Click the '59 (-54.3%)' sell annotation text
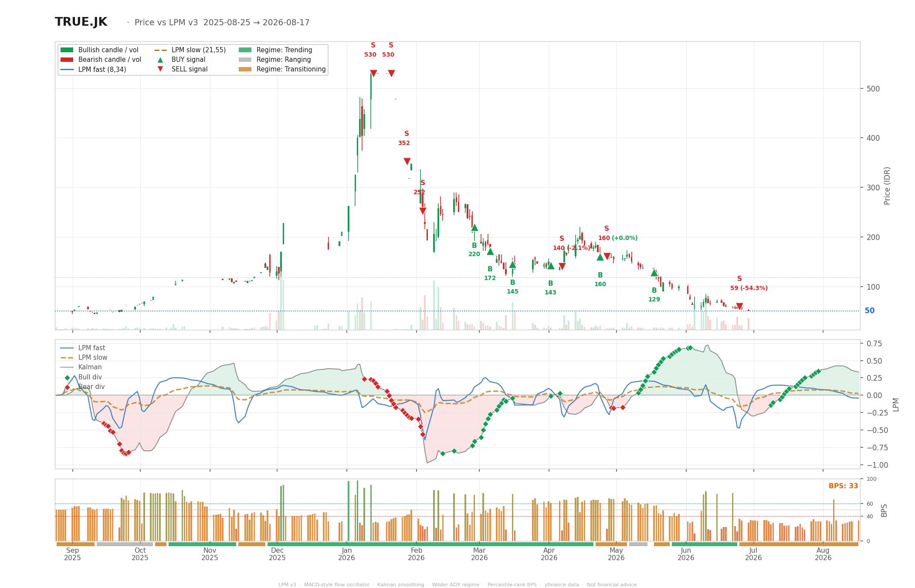 click(749, 288)
